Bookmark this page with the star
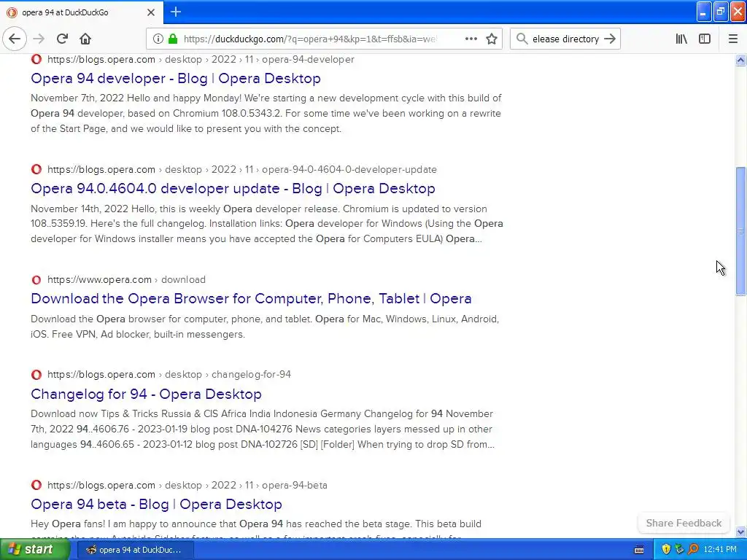Image resolution: width=747 pixels, height=560 pixels. tap(492, 39)
